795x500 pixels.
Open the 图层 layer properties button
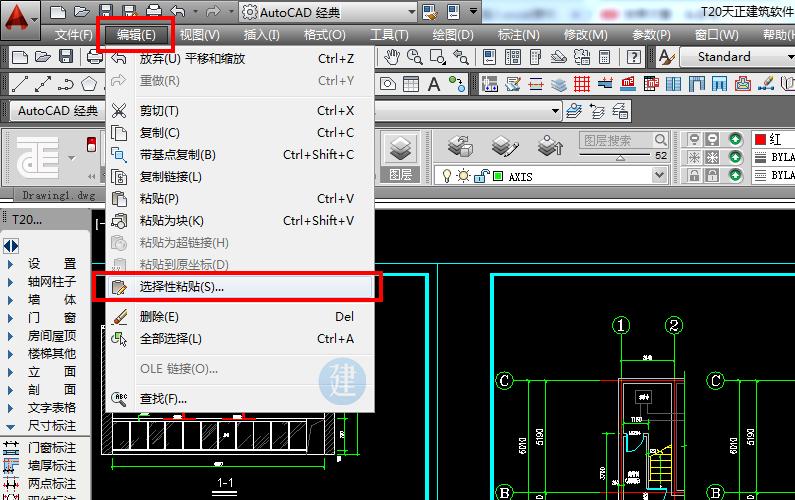tap(401, 158)
